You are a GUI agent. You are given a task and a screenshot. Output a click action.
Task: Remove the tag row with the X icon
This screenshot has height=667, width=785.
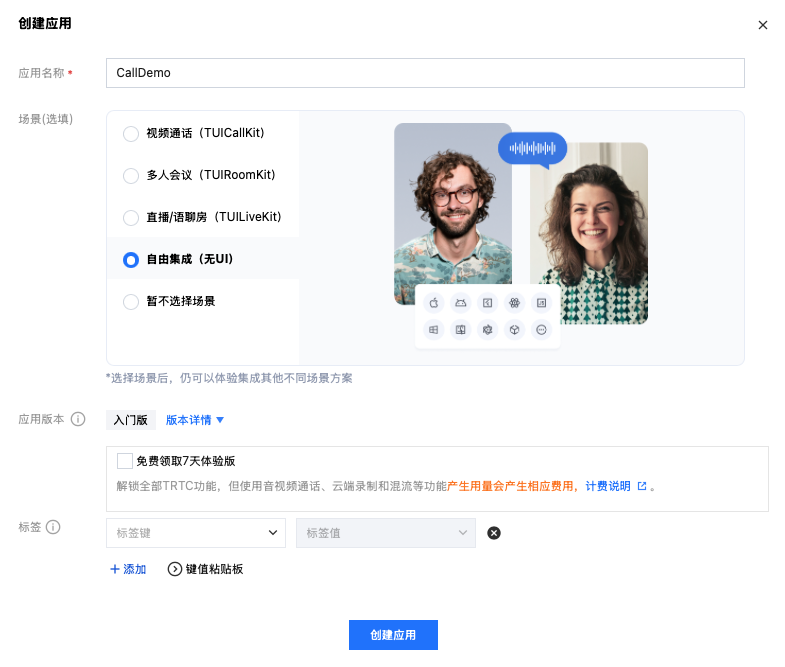(x=494, y=533)
